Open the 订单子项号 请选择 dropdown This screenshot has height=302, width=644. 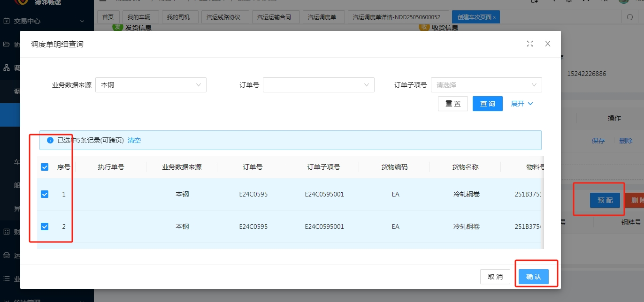(486, 85)
